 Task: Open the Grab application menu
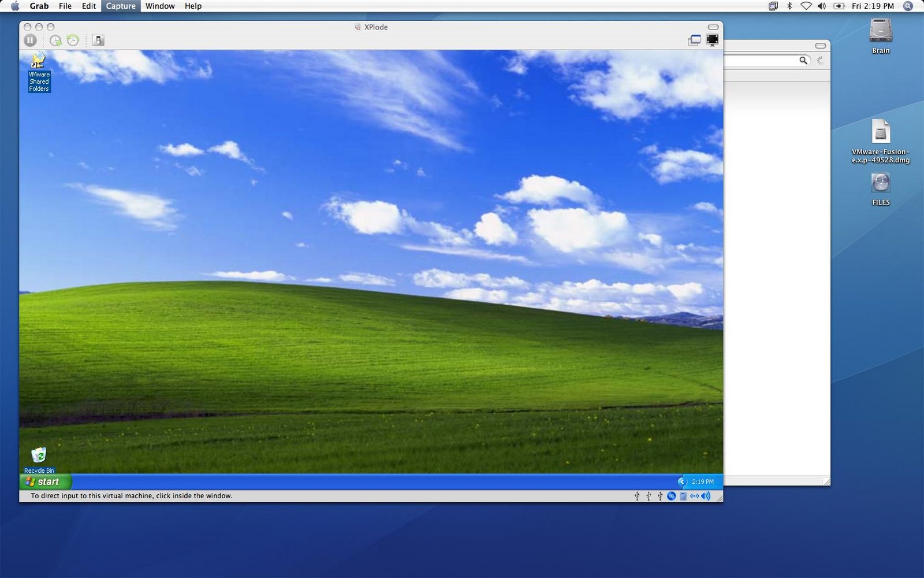[x=39, y=6]
